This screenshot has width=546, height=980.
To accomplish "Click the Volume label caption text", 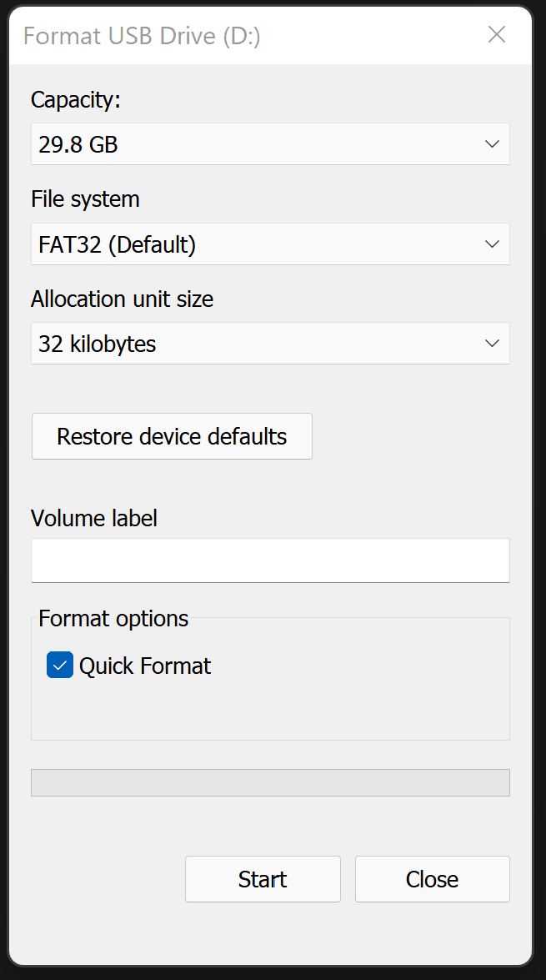I will 94,518.
